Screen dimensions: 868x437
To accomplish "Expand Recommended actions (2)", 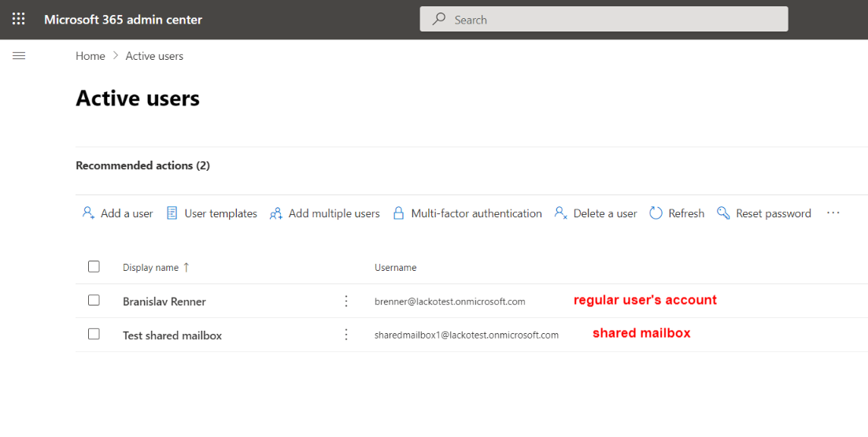I will (x=142, y=165).
